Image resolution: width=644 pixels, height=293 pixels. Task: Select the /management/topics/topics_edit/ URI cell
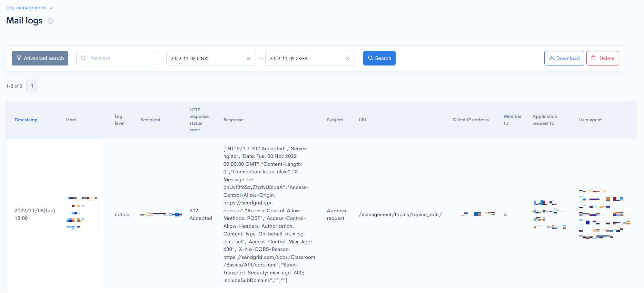400,214
